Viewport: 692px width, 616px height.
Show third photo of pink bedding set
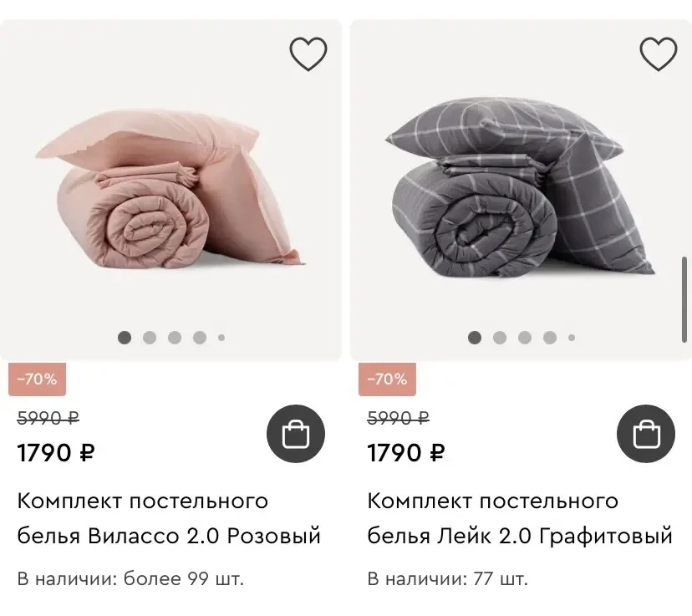[175, 338]
